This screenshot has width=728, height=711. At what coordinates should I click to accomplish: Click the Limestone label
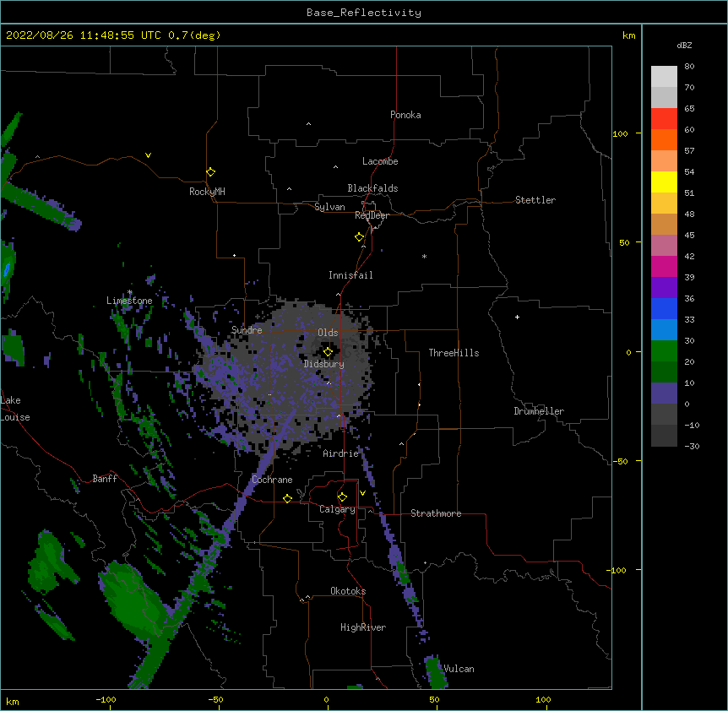point(129,301)
